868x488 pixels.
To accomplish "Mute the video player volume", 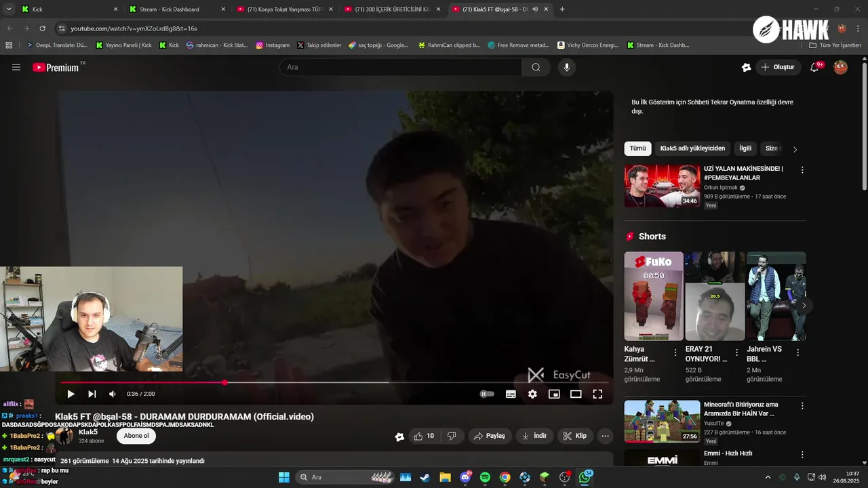I will click(113, 394).
